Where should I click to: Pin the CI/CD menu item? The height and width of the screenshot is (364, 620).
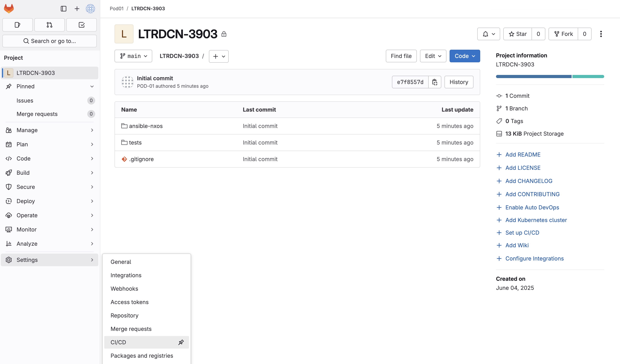point(181,342)
